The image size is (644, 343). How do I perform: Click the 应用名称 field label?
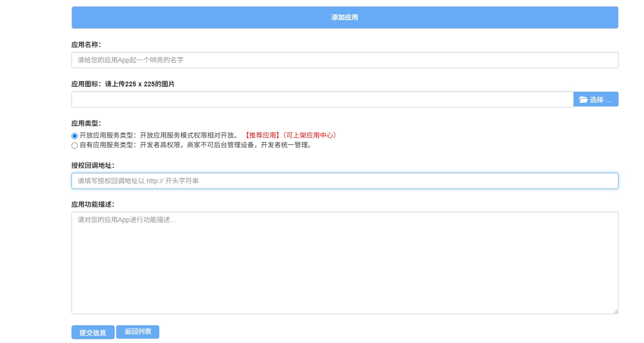86,45
